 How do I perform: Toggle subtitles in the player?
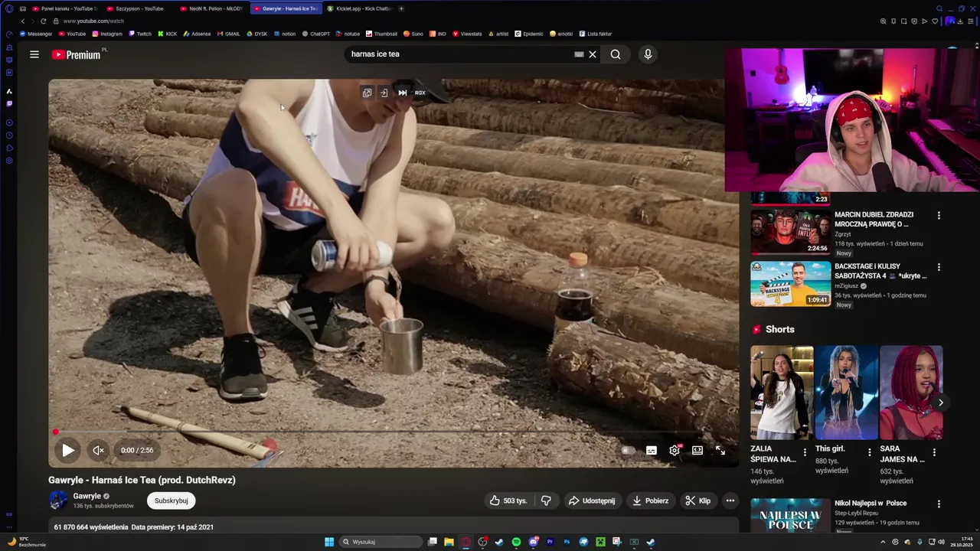(652, 451)
